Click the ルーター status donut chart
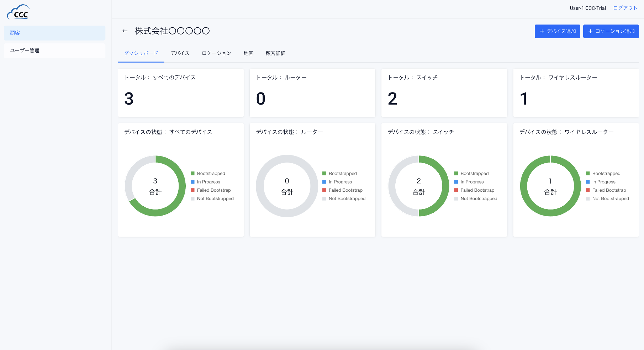Screen dimensions: 644x350 click(x=287, y=186)
